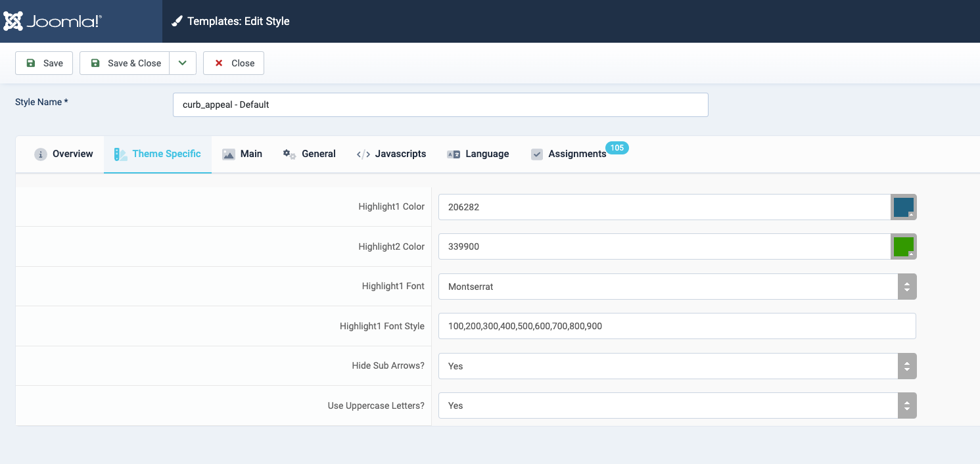Expand the save options dropdown arrow
Screen dimensions: 980x464
point(183,63)
